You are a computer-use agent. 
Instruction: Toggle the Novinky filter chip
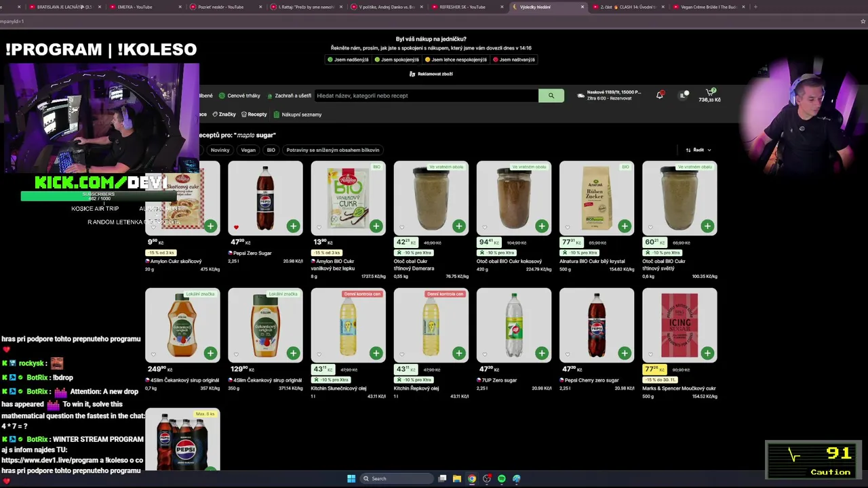click(x=220, y=150)
